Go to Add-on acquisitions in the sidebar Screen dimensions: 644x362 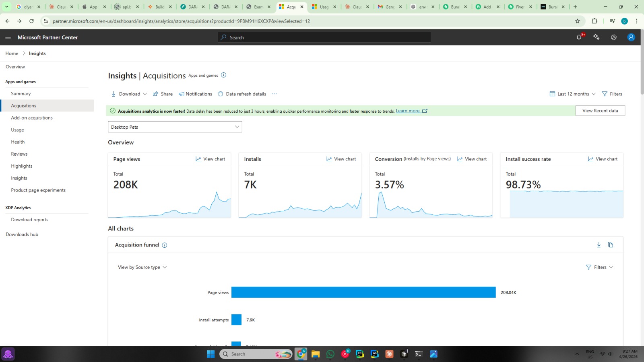(32, 118)
